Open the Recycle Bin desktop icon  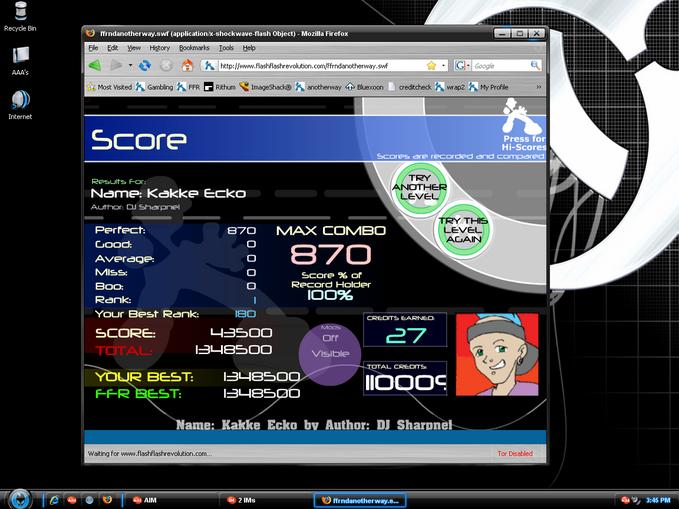[20, 17]
